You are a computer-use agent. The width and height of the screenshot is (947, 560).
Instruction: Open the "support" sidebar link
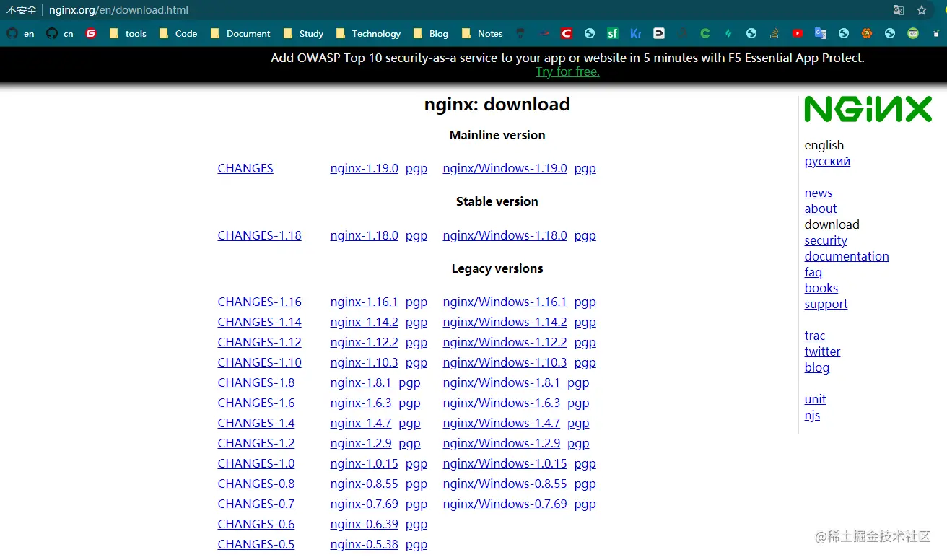point(826,304)
